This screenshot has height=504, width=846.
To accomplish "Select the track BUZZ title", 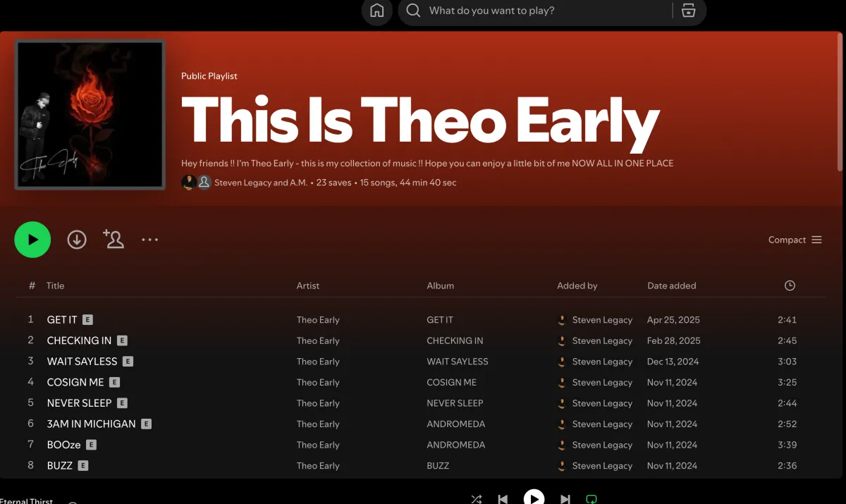I will pos(60,465).
